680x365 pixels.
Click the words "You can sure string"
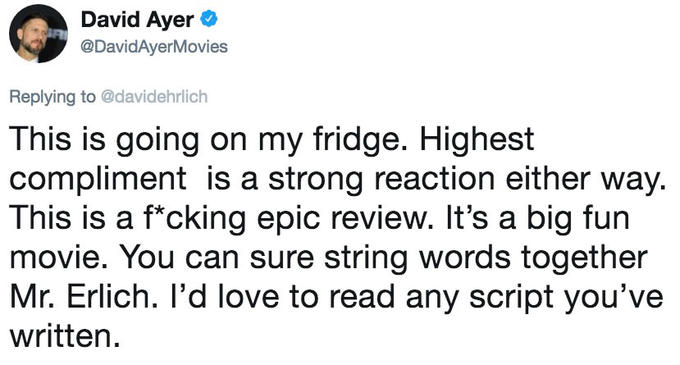[x=263, y=258]
